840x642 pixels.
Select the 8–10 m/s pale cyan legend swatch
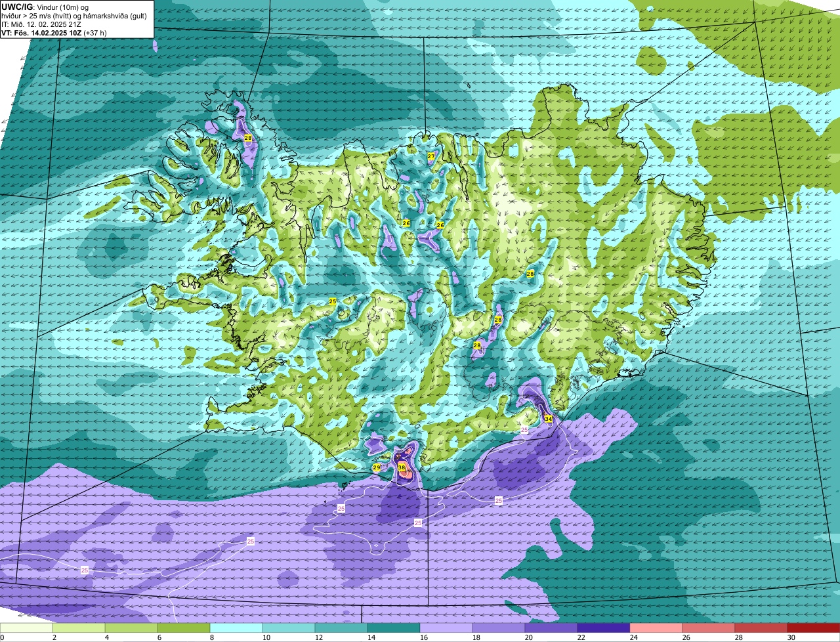pyautogui.click(x=236, y=628)
